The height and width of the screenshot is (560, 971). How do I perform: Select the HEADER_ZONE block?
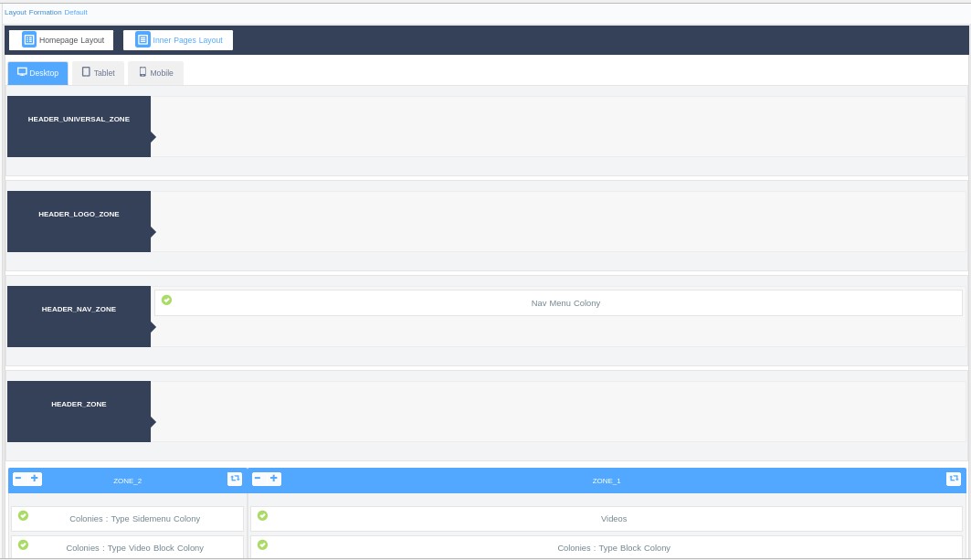click(x=79, y=411)
